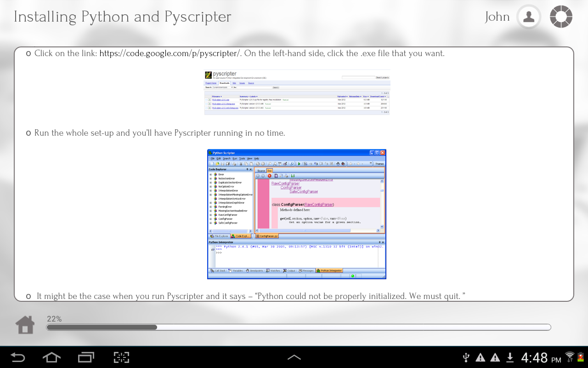The height and width of the screenshot is (368, 588).
Task: Open a file using the Open folder icon
Action: pyautogui.click(x=217, y=164)
